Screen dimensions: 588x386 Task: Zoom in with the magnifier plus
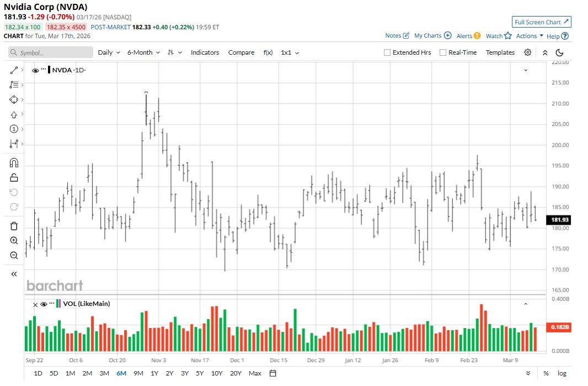14,241
